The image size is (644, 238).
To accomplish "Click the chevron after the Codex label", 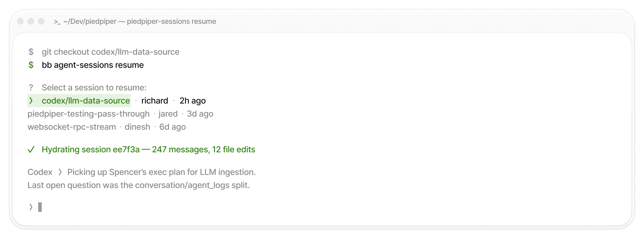I will point(60,172).
